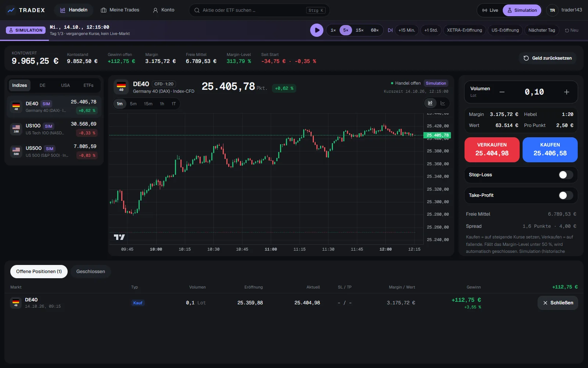The height and width of the screenshot is (368, 588).
Task: Switch chart to line view icon
Action: 443,103
